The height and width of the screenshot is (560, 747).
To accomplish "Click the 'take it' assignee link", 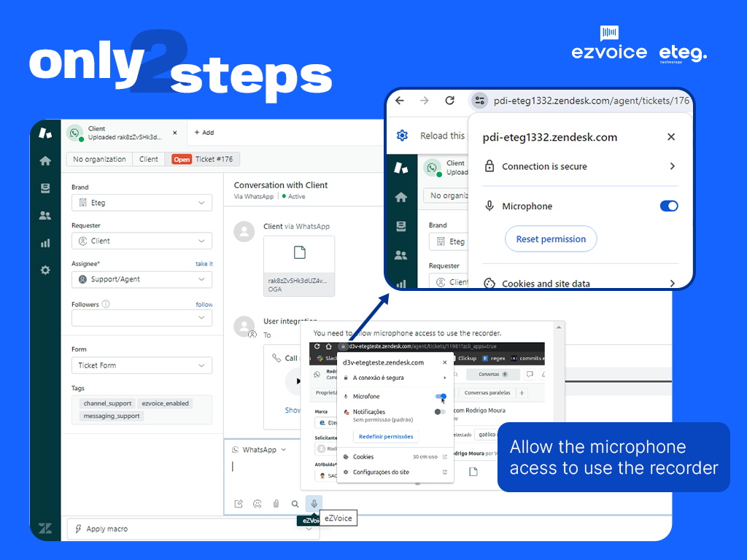I will [x=204, y=264].
